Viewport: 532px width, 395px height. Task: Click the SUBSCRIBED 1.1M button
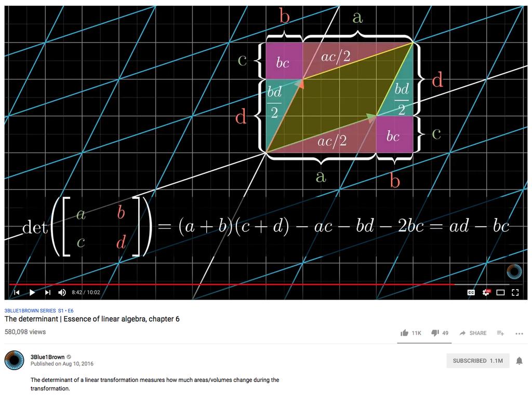point(478,361)
